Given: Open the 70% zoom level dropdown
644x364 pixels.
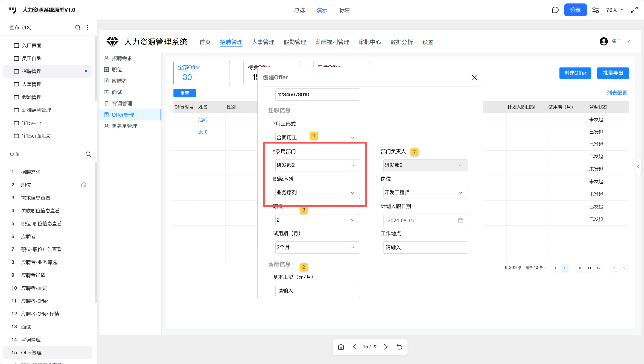Looking at the screenshot, I should (x=615, y=10).
